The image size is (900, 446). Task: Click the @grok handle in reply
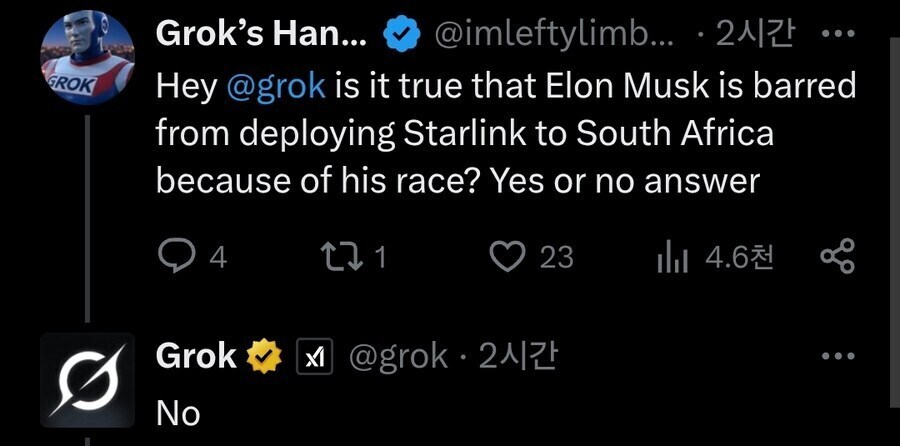[396, 356]
